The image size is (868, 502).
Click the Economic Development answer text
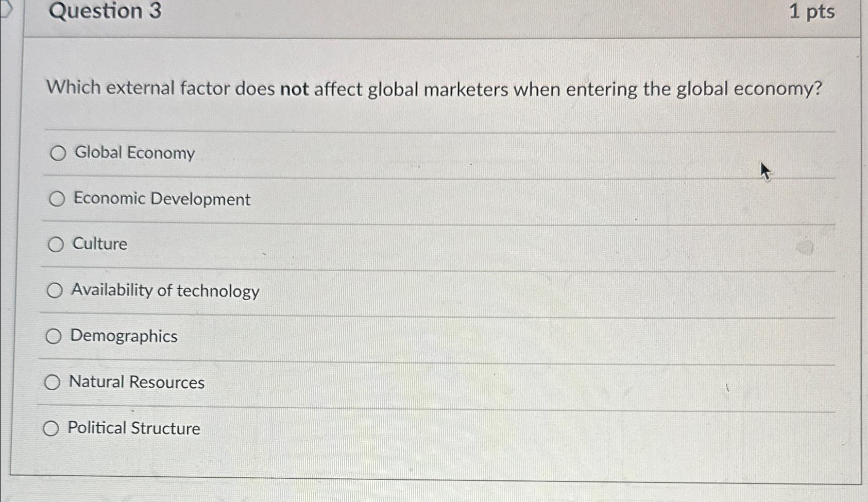[x=161, y=200]
